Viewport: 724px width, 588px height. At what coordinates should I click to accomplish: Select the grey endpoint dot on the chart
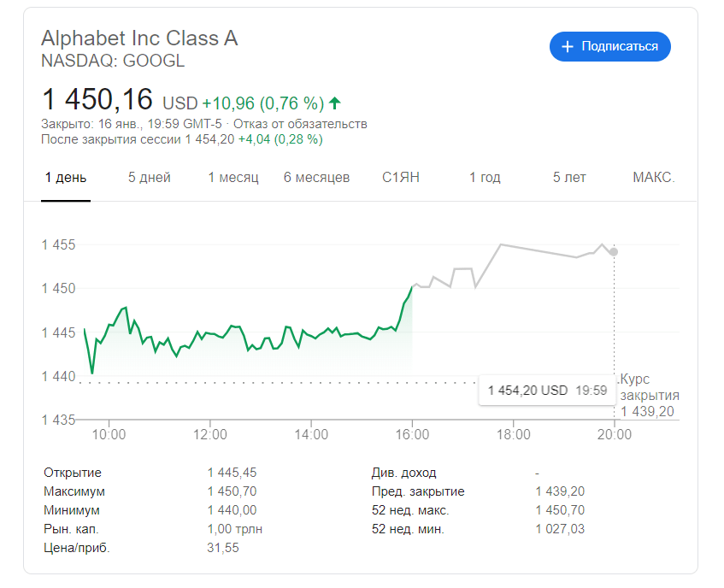click(x=613, y=251)
